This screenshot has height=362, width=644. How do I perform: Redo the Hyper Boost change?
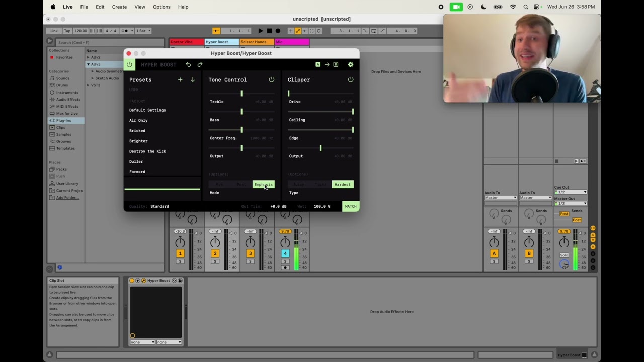pos(200,65)
